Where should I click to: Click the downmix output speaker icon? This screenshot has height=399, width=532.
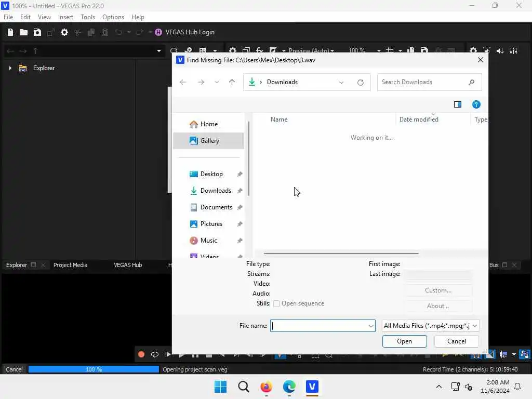coord(500,50)
